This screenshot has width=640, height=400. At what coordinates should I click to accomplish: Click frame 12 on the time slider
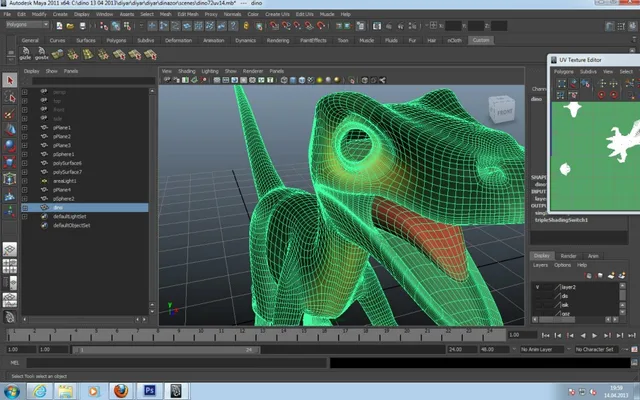click(x=242, y=335)
